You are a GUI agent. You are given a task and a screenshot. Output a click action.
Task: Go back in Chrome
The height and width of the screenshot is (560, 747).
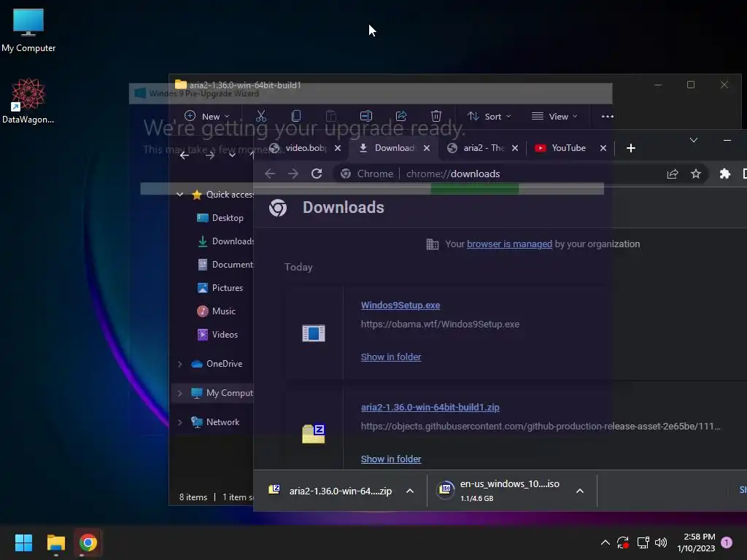click(270, 174)
